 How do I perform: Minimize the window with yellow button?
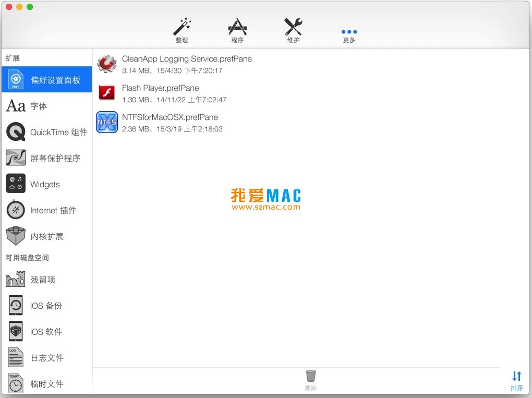pos(19,7)
